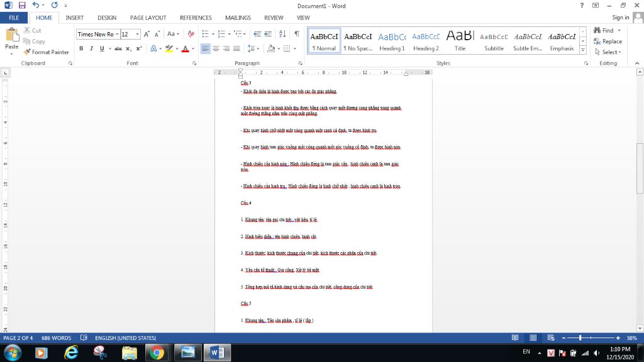Click the zoom slider handle
Image resolution: width=644 pixels, height=362 pixels.
(580, 337)
